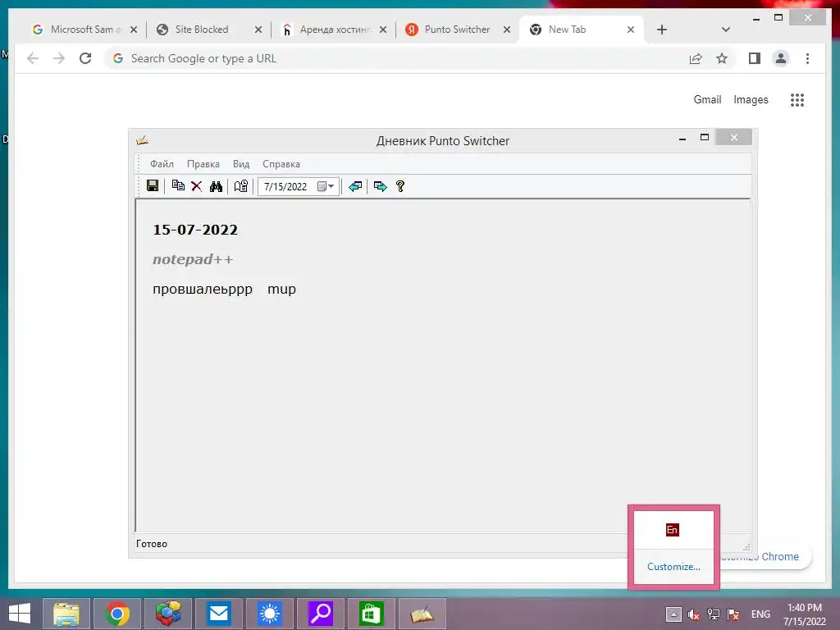Click the Punto Switcher diary taskbar icon
Image resolution: width=840 pixels, height=630 pixels.
pyautogui.click(x=422, y=614)
